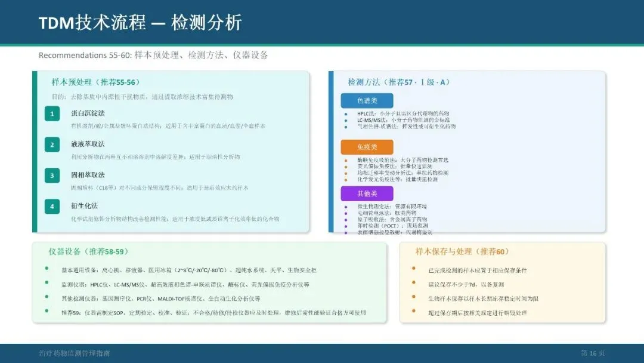The width and height of the screenshot is (644, 363).
Task: Click the heading 样本保存与处理（推荐60）
Action: (x=463, y=251)
